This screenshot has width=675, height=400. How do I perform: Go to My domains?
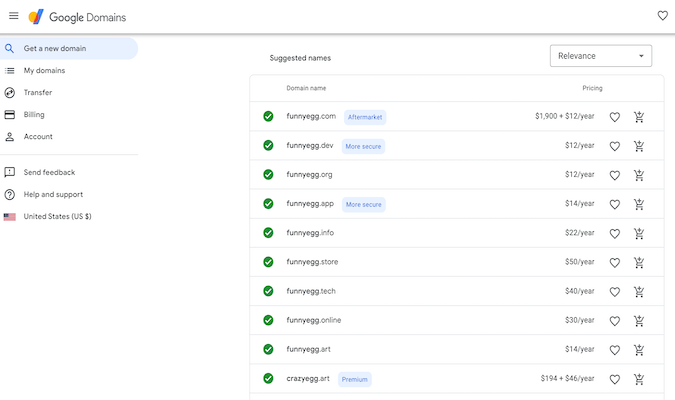point(44,70)
